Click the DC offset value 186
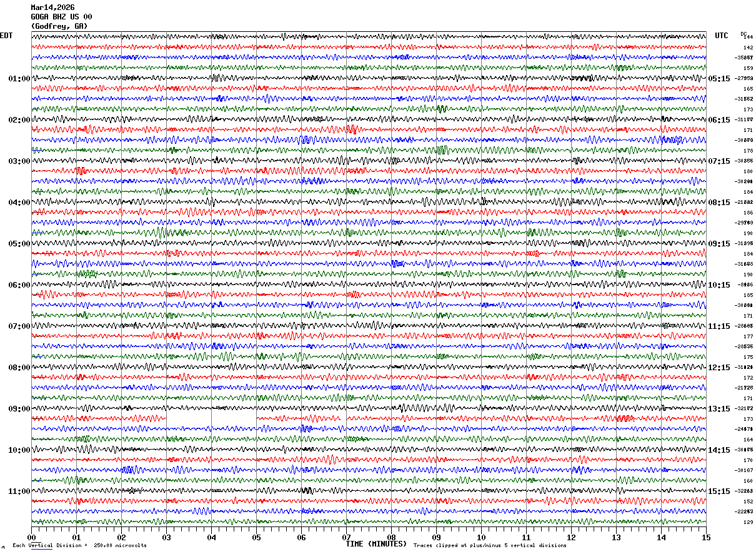Viewport: 756px width, 554px height. (748, 213)
